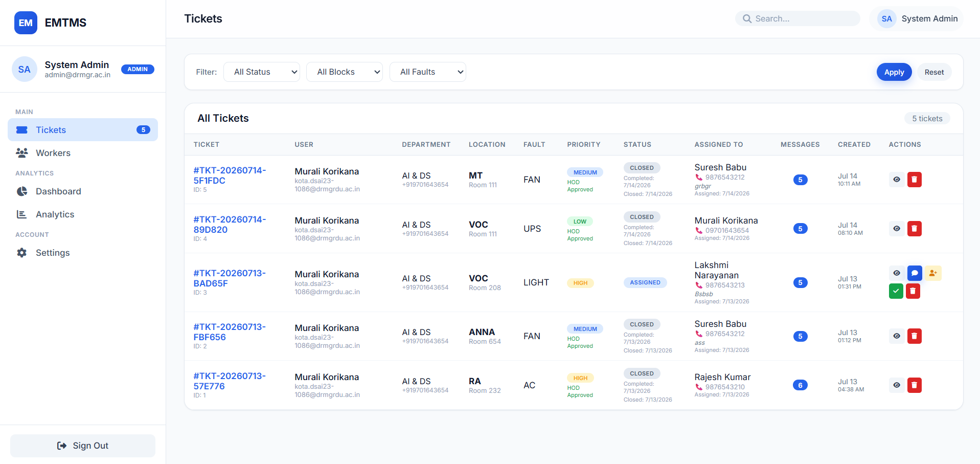980x464 pixels.
Task: View ticket TKT-20260713-BAD65F with eye icon
Action: coord(897,273)
